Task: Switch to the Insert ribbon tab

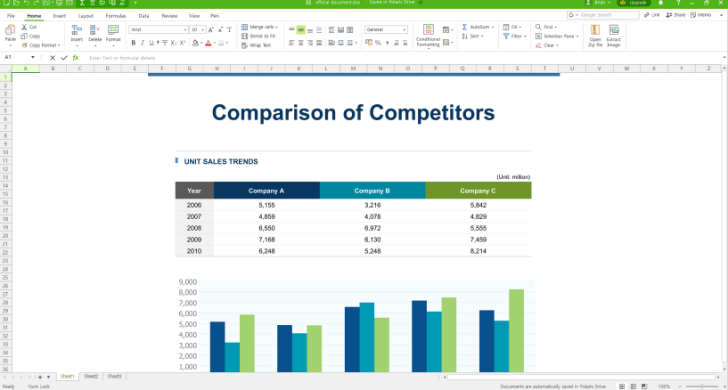Action: coord(59,15)
